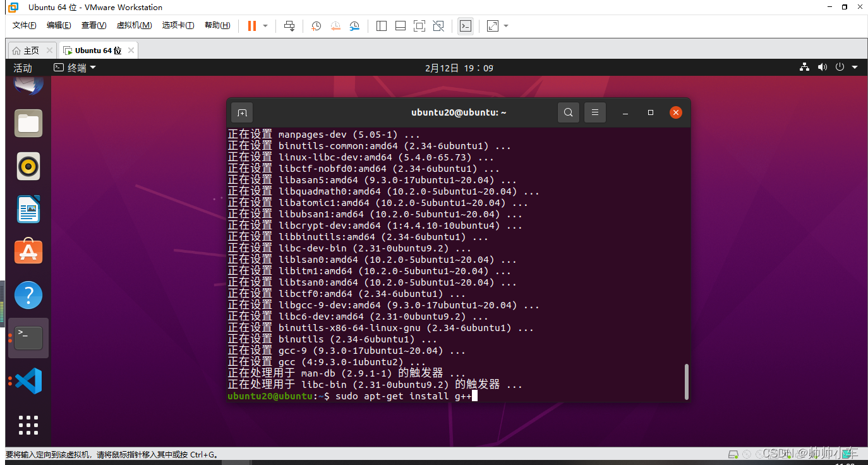
Task: Show applications grid in the dock
Action: click(28, 425)
